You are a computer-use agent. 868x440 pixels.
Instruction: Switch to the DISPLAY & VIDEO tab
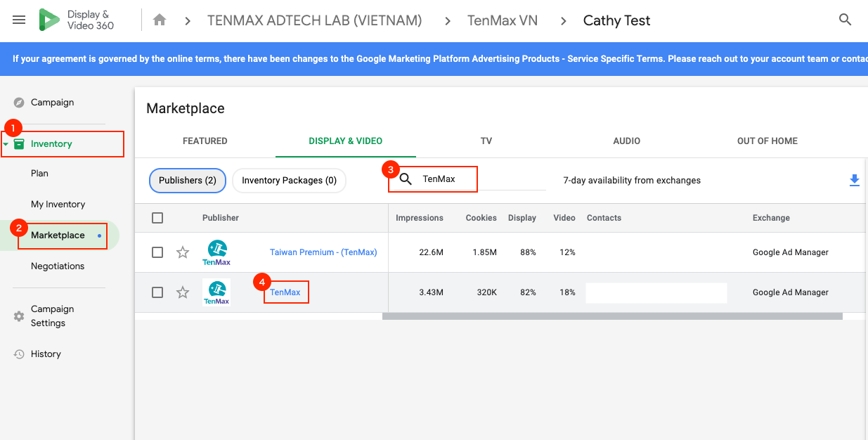point(346,141)
